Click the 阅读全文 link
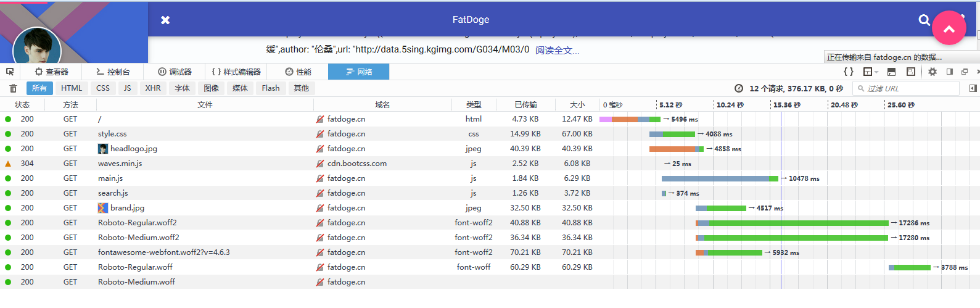The height and width of the screenshot is (308, 980). coord(557,51)
